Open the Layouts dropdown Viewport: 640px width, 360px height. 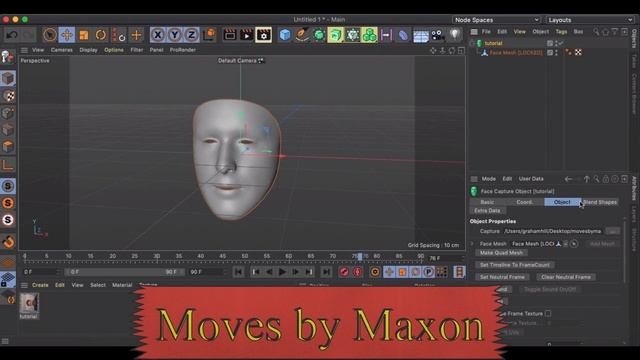(590, 20)
